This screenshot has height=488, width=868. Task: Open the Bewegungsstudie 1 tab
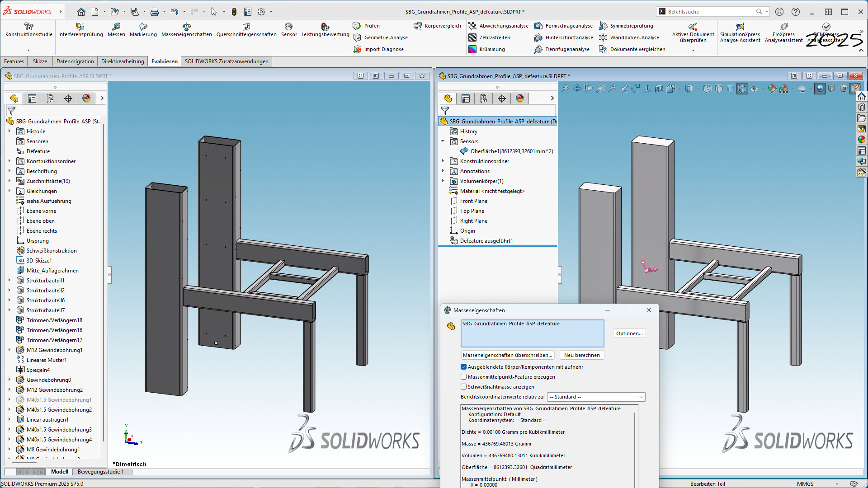pyautogui.click(x=100, y=472)
